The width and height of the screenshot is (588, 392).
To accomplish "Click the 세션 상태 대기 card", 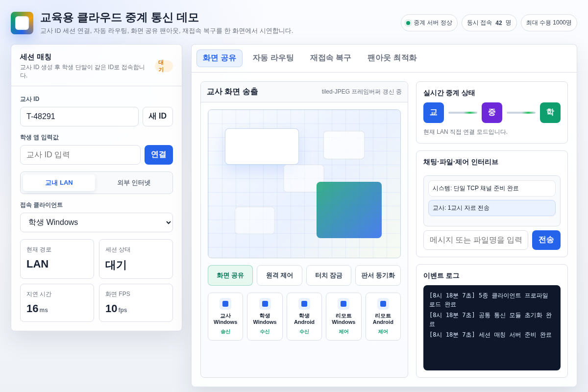I will click(x=136, y=259).
